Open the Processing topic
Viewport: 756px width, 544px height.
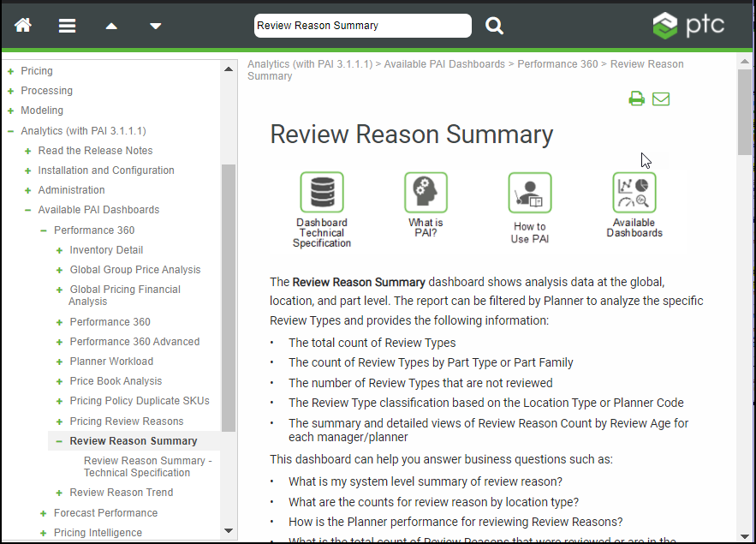pyautogui.click(x=47, y=91)
